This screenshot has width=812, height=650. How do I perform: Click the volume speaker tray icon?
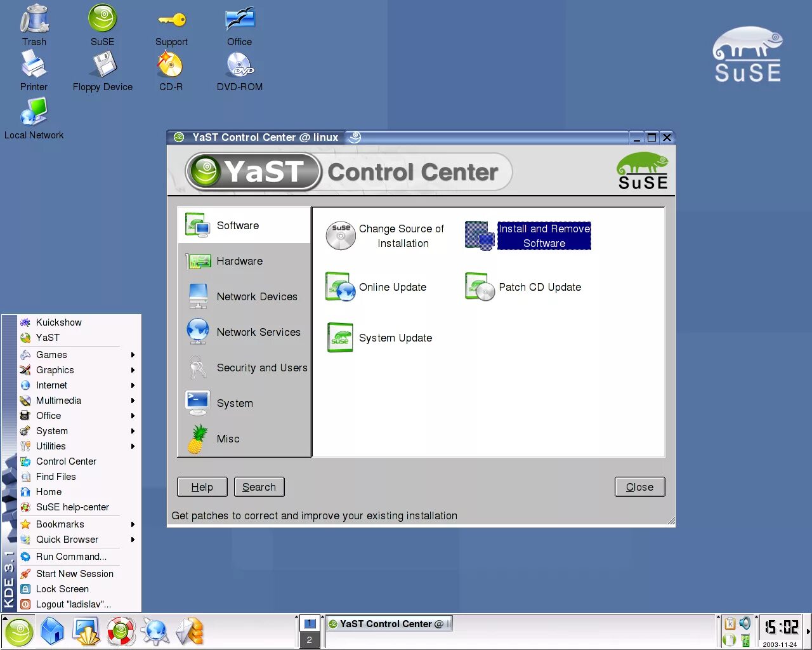[745, 623]
